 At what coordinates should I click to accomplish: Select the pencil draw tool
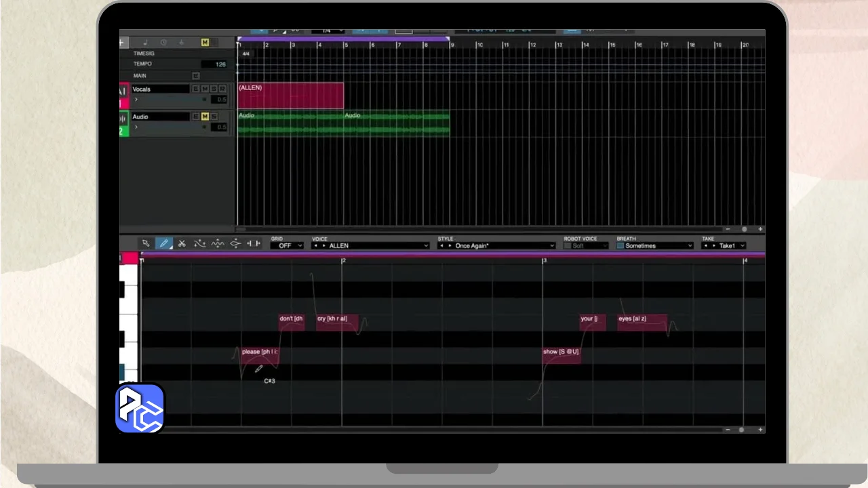(163, 243)
